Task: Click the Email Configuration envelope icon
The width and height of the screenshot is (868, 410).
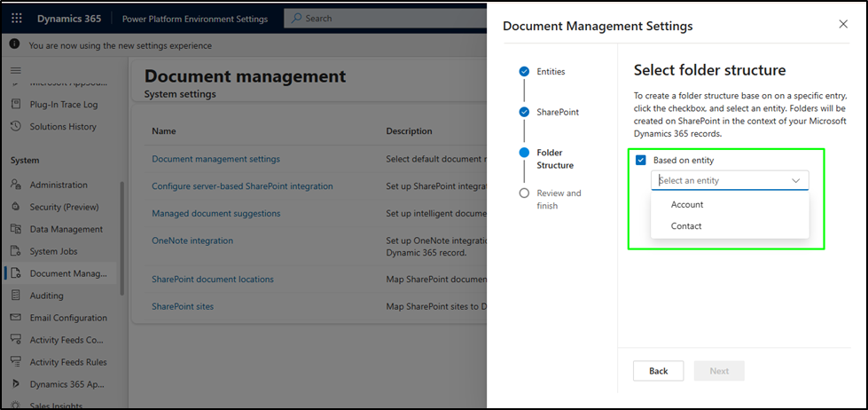Action: (x=16, y=318)
